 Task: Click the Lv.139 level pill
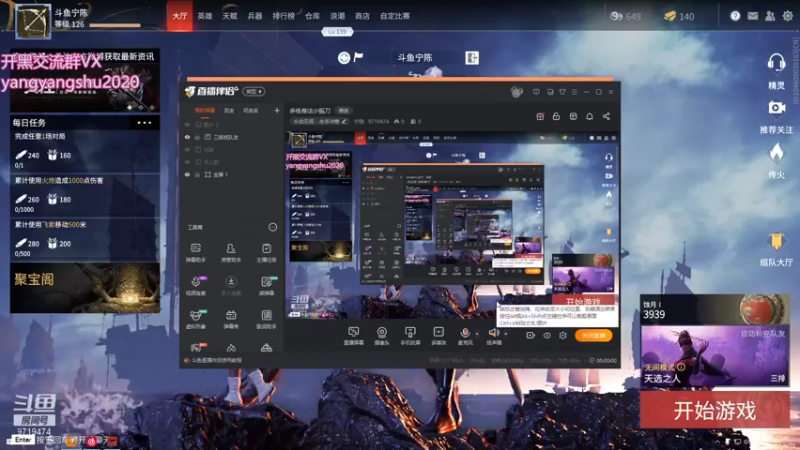(x=337, y=32)
